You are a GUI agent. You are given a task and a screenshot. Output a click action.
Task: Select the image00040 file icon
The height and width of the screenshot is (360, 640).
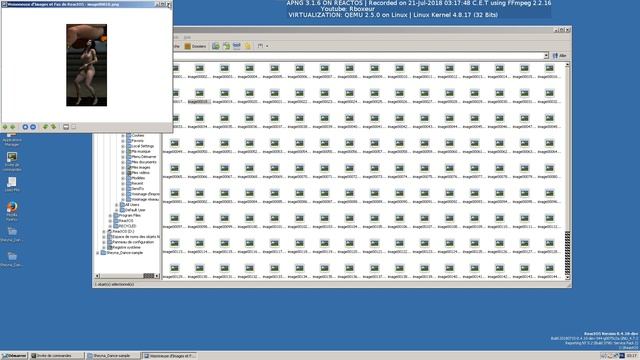pyautogui.click(x=349, y=118)
